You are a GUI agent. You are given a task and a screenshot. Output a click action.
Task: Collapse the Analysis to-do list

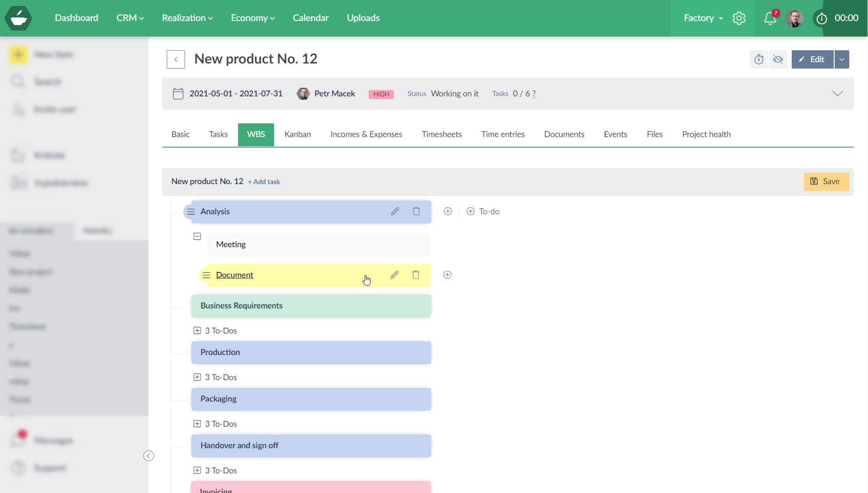pyautogui.click(x=197, y=237)
